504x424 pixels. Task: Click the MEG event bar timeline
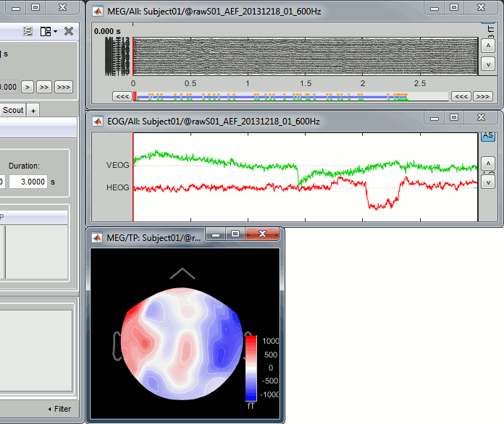(x=290, y=96)
